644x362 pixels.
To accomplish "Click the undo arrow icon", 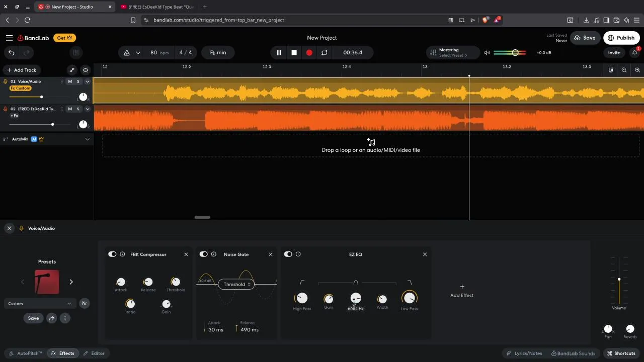I will click(12, 52).
